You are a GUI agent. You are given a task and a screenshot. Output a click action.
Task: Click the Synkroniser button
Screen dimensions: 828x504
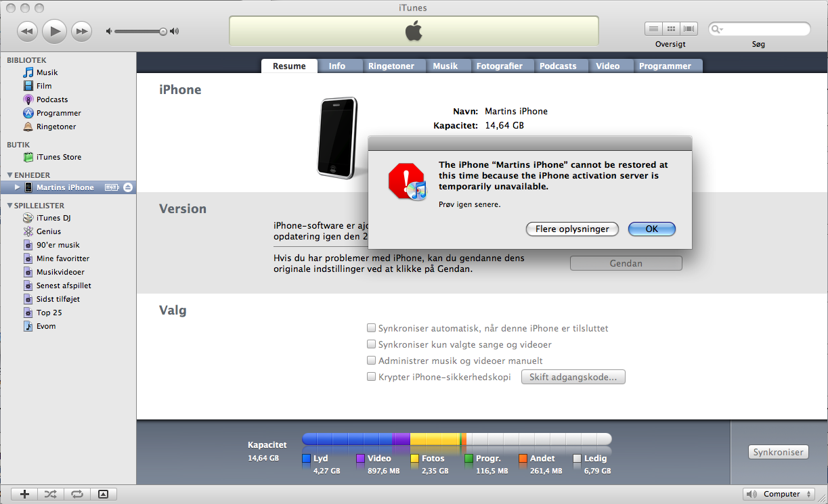[x=778, y=453]
